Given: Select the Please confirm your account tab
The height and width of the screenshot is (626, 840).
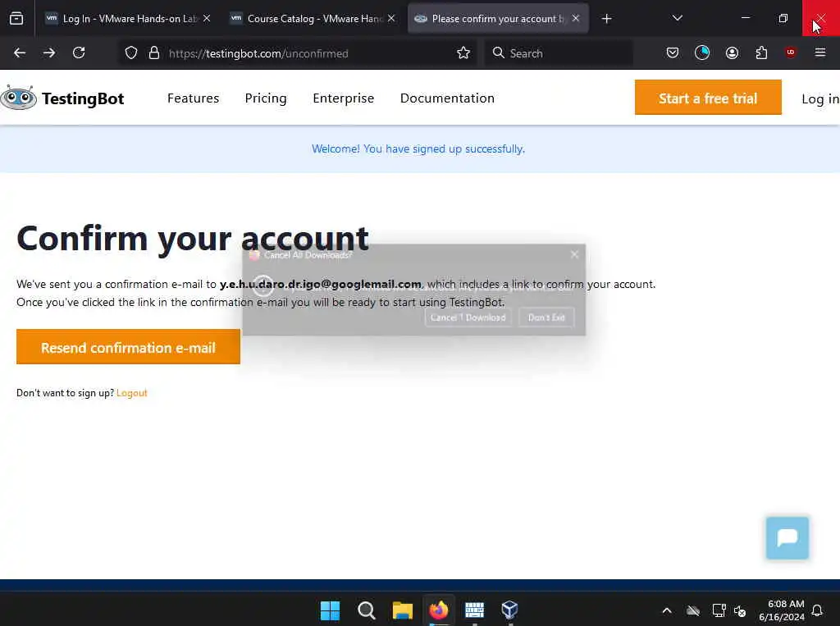Looking at the screenshot, I should (498, 18).
